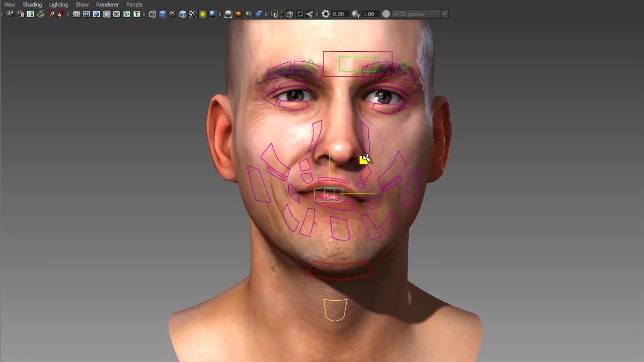This screenshot has width=644, height=362.
Task: Click the Textured checker sphere icon
Action: click(193, 14)
